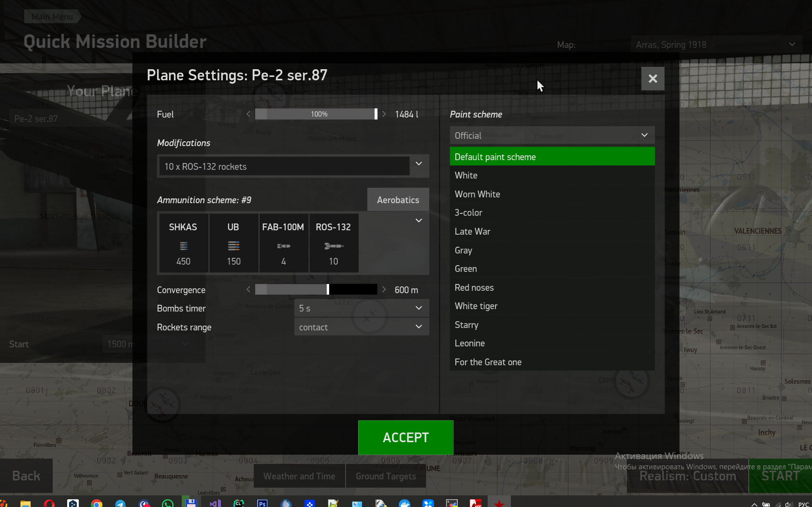Open the Map dropdown Arras, Spring 1918
This screenshot has width=812, height=507.
[715, 45]
